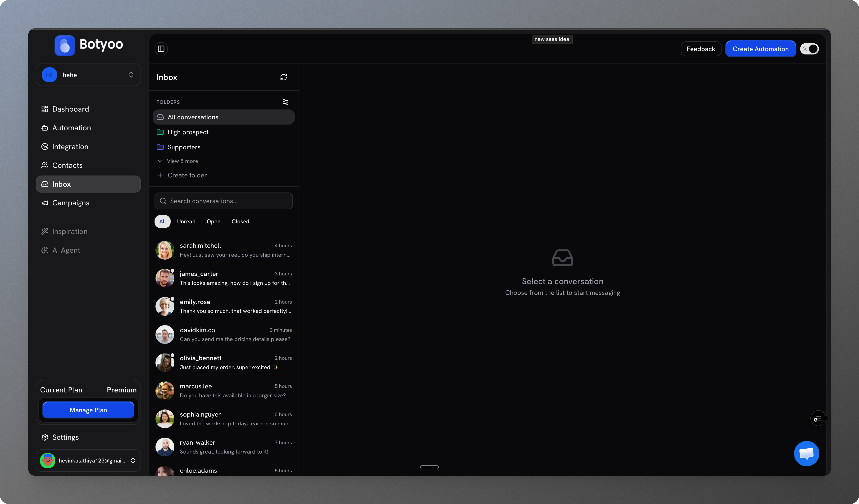This screenshot has width=859, height=504.
Task: Open Dashboard in the sidebar
Action: [88, 109]
